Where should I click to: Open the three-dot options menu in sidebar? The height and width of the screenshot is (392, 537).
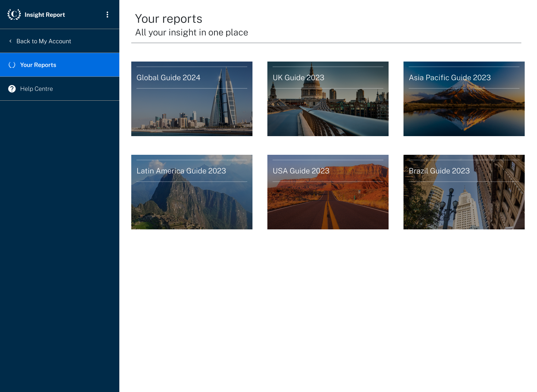pos(107,15)
